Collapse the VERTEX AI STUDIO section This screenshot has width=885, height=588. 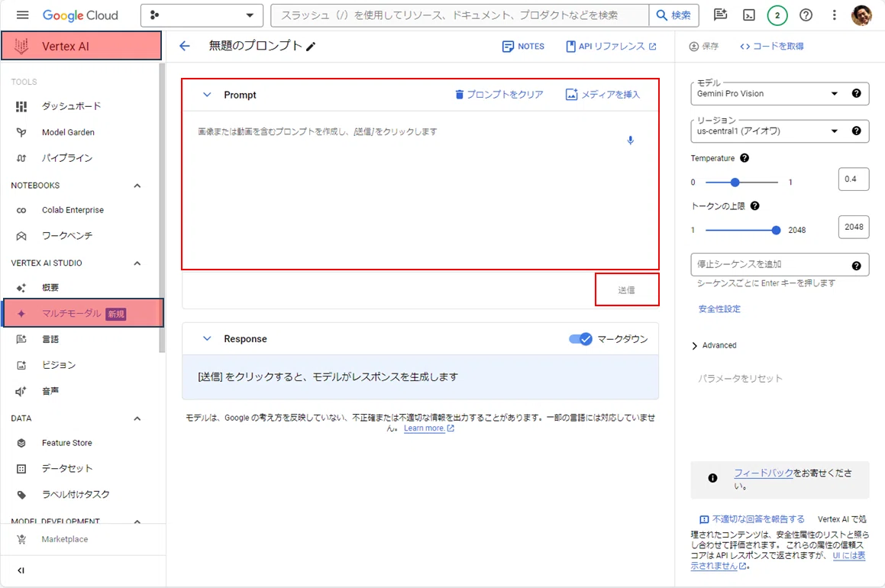point(137,263)
